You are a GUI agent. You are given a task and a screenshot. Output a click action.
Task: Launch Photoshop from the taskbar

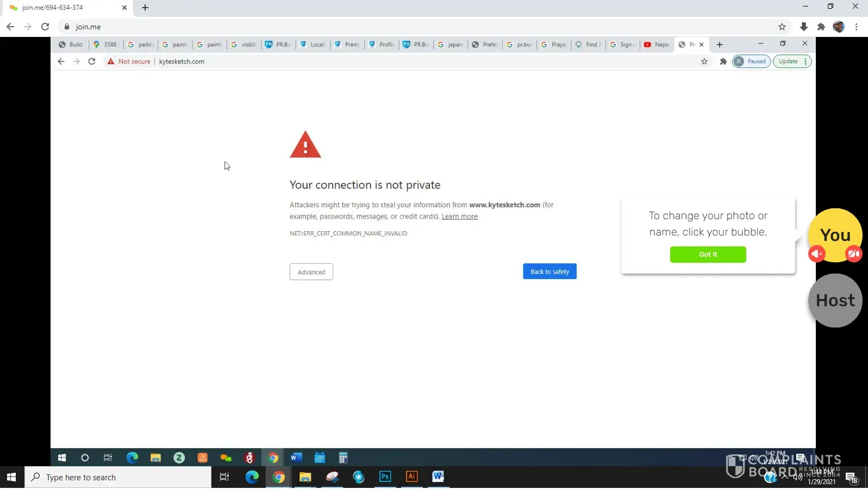click(x=385, y=477)
